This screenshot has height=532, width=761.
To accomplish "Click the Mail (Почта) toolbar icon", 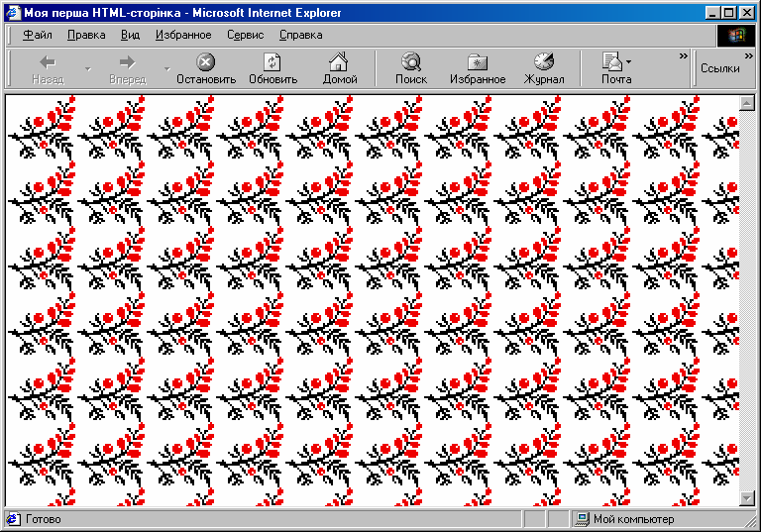I will [612, 61].
